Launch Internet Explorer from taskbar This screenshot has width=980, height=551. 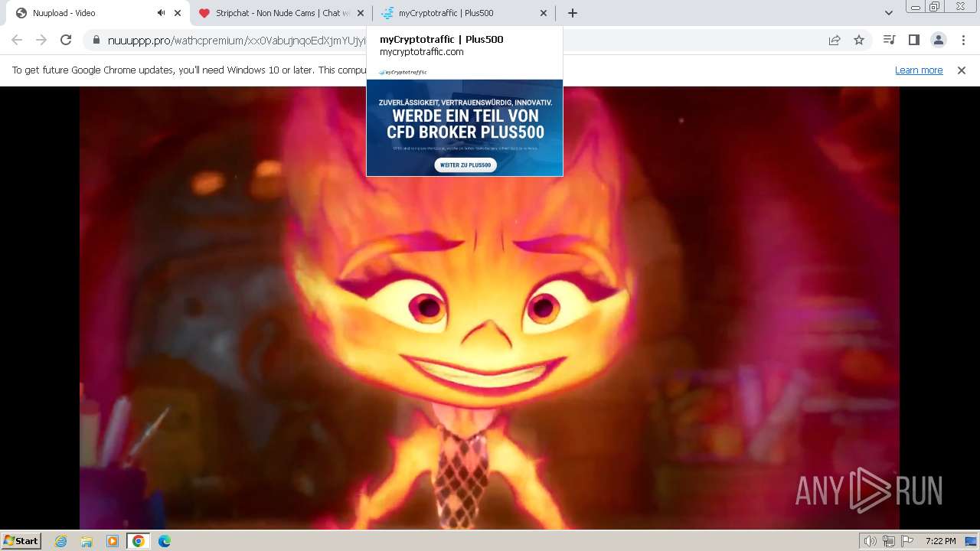61,541
